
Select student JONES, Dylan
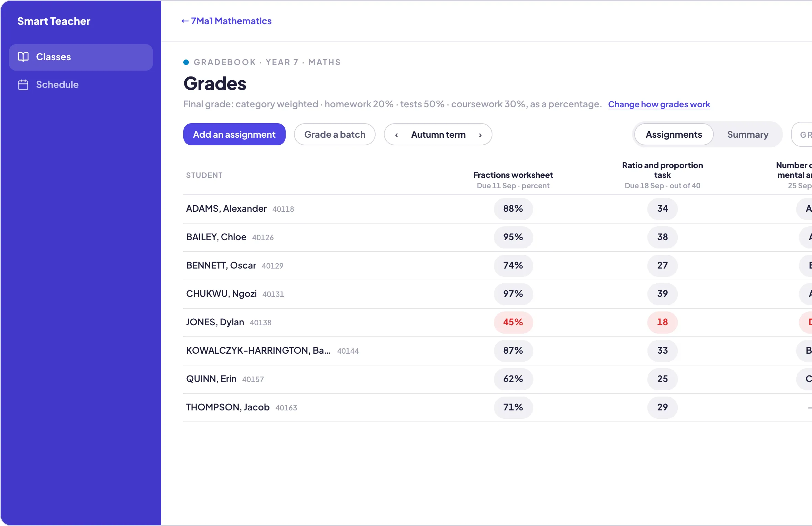[215, 322]
